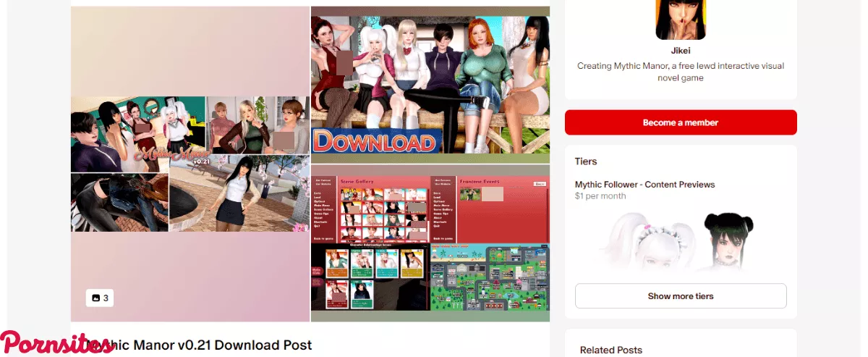Expand the list with Show more tiers
This screenshot has height=357, width=868.
[680, 296]
